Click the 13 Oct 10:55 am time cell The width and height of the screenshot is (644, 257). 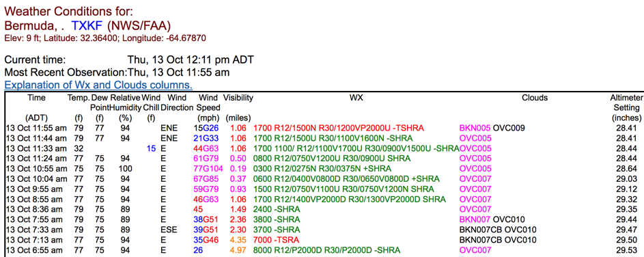36,169
